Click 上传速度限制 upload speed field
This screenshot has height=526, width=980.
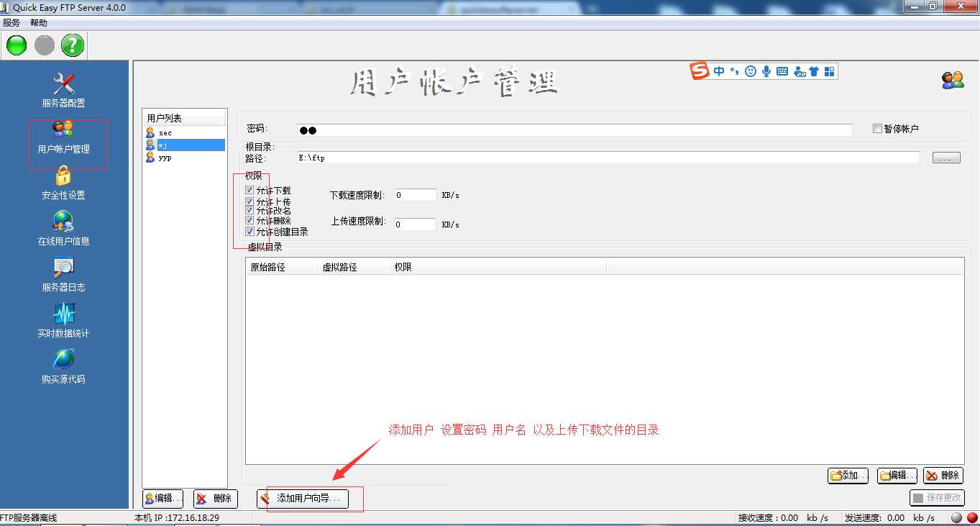416,225
